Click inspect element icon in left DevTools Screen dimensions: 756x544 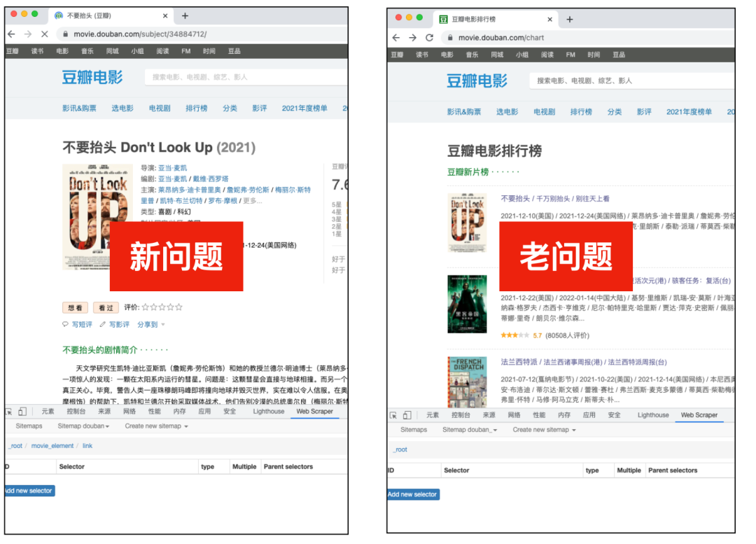(9, 412)
